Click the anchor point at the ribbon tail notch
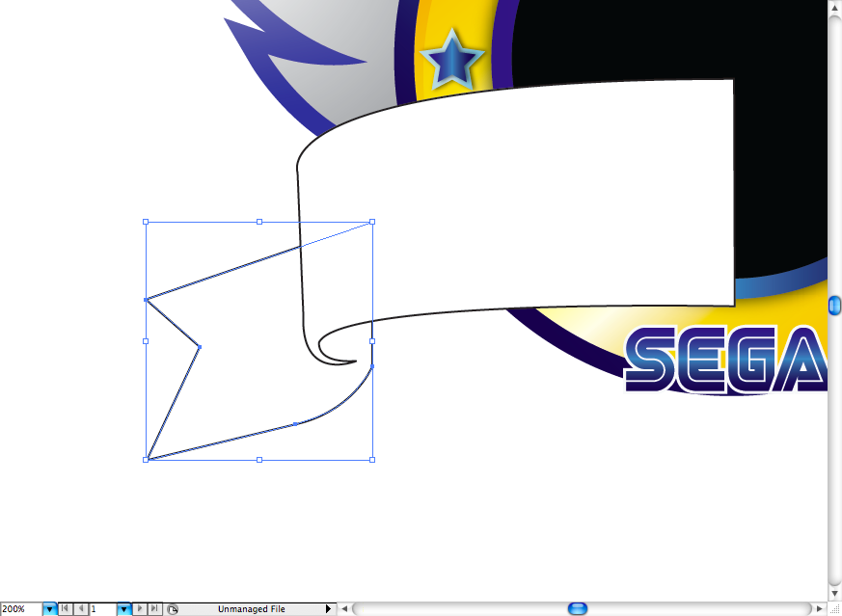842x616 pixels. 200,347
